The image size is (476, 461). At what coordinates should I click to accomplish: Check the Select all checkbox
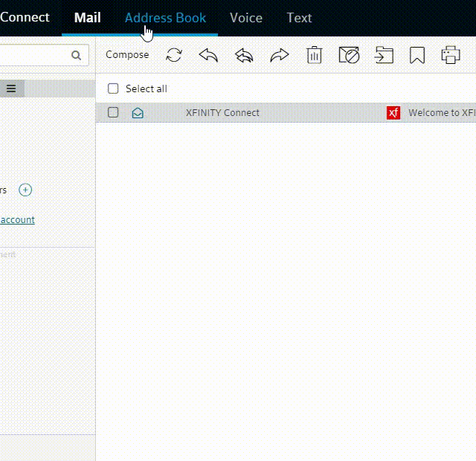[113, 89]
